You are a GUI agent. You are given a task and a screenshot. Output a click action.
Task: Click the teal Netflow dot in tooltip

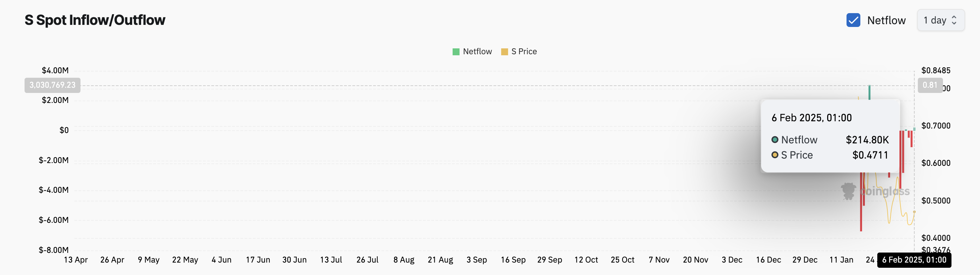tap(775, 140)
